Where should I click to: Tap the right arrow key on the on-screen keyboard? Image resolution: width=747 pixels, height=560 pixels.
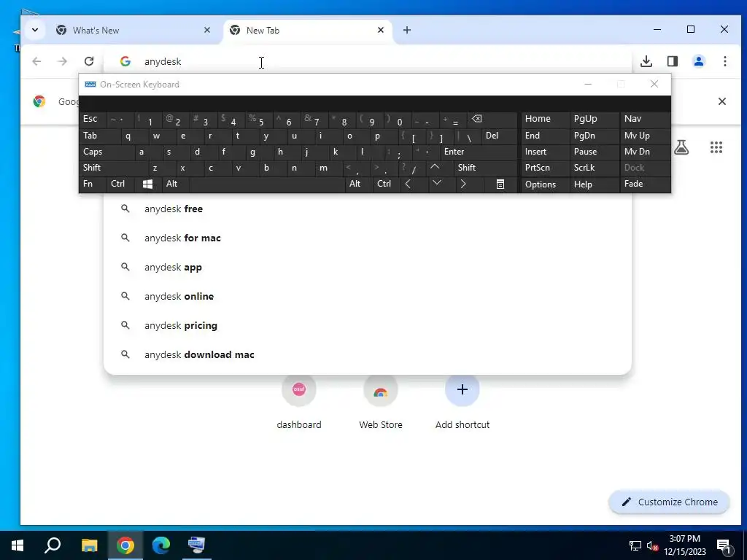462,184
